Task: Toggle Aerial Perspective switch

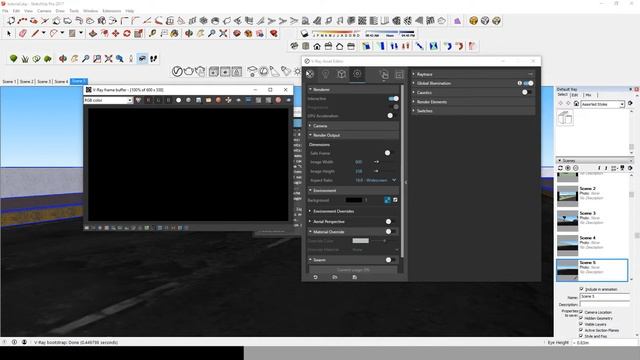Action: point(390,221)
